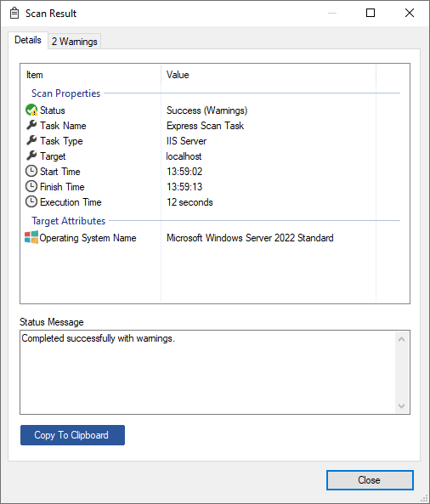Click the Windows logo icon for Operating System

(x=31, y=237)
